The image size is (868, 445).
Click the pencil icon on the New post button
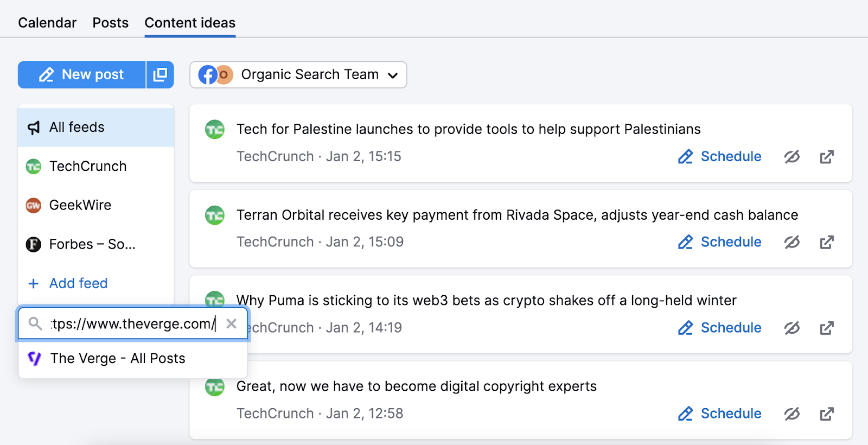(x=47, y=74)
